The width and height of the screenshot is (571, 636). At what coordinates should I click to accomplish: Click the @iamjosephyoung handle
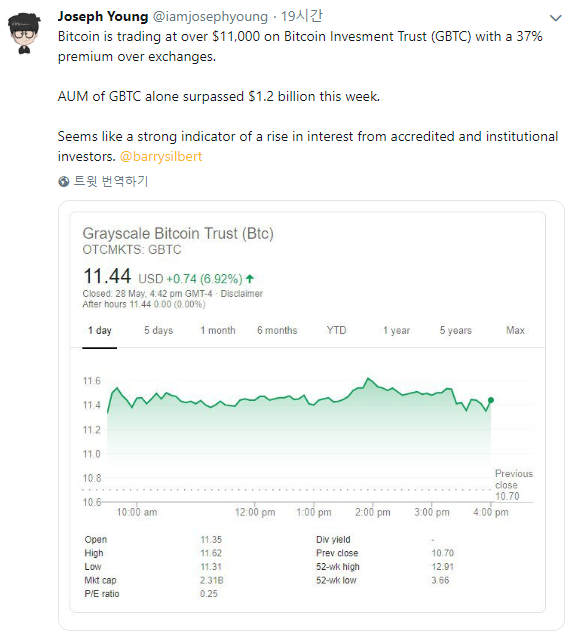210,17
